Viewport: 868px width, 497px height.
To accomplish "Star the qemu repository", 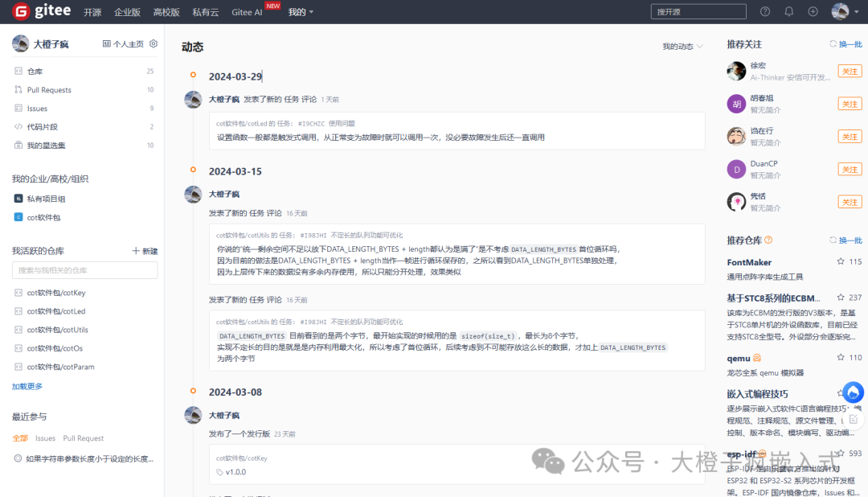I will [841, 358].
